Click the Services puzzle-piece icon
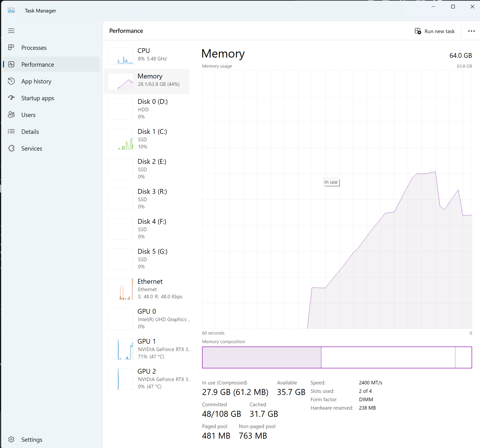The height and width of the screenshot is (448, 480). 11,148
